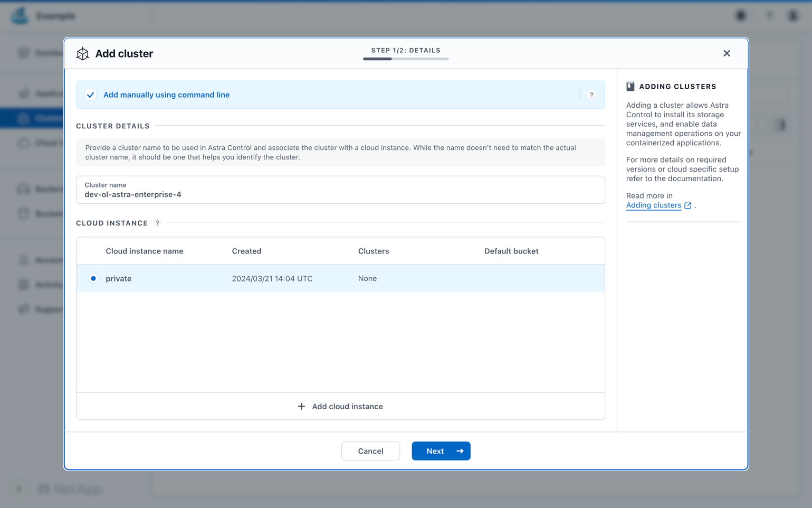Click the '2024/03/21 14:04 UTC' created date
The width and height of the screenshot is (812, 508).
coord(272,279)
